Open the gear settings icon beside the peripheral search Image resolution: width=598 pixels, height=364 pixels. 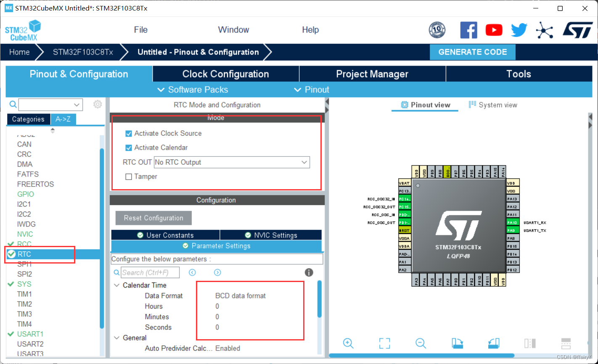pyautogui.click(x=98, y=104)
